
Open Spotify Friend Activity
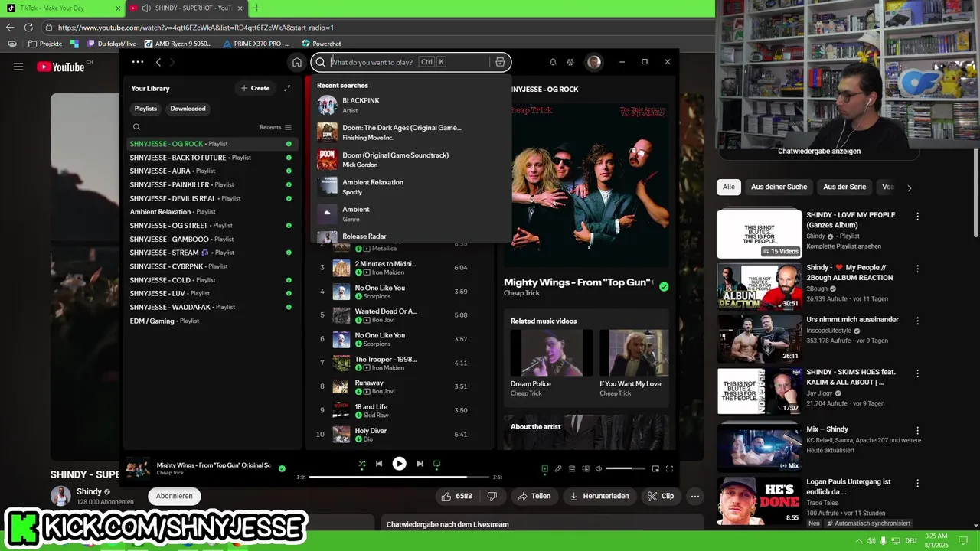click(x=570, y=62)
